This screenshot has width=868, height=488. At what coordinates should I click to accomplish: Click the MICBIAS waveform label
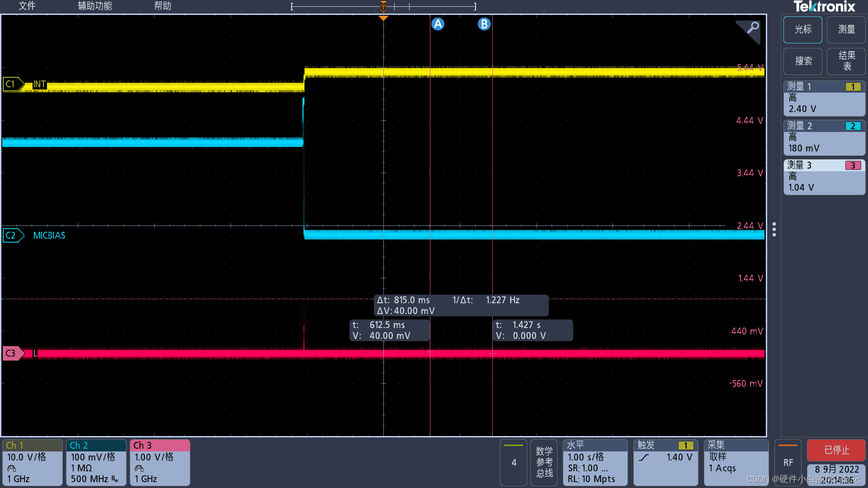coord(49,235)
